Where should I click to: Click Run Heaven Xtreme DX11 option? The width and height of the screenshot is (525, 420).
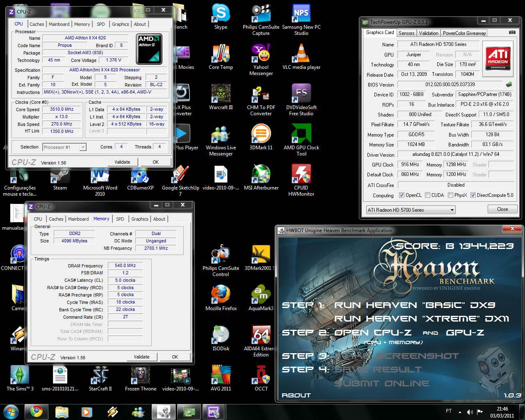pos(422,319)
